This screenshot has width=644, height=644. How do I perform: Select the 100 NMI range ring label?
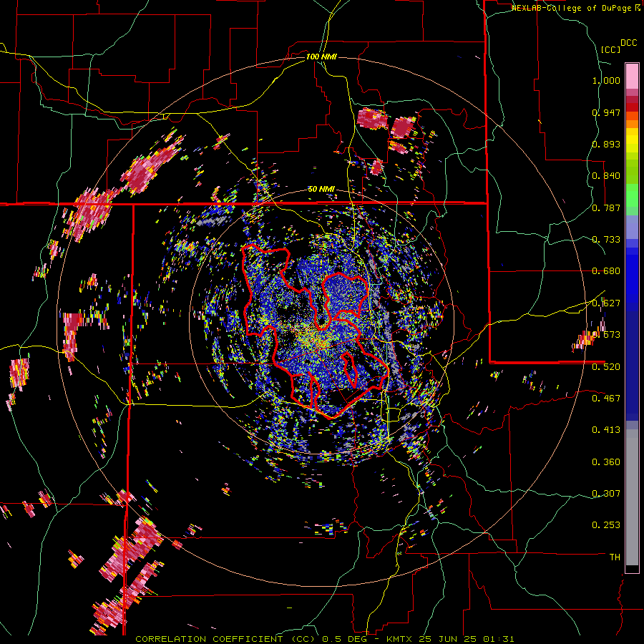[321, 57]
